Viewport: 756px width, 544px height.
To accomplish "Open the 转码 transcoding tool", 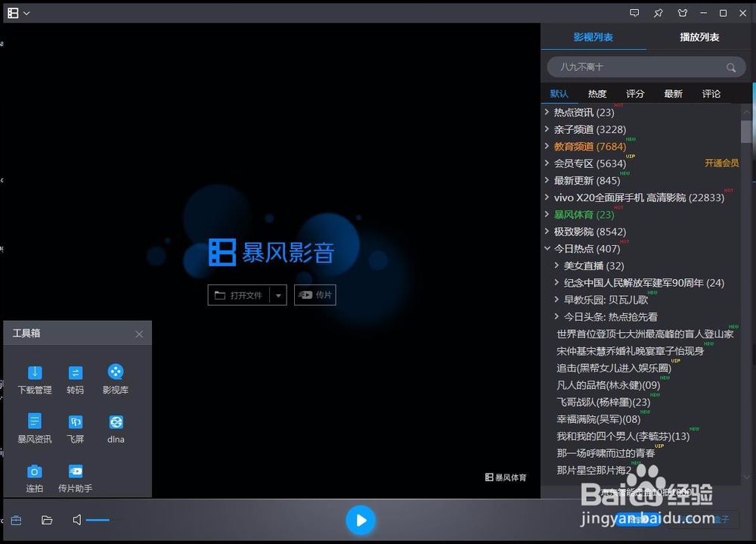I will [75, 379].
